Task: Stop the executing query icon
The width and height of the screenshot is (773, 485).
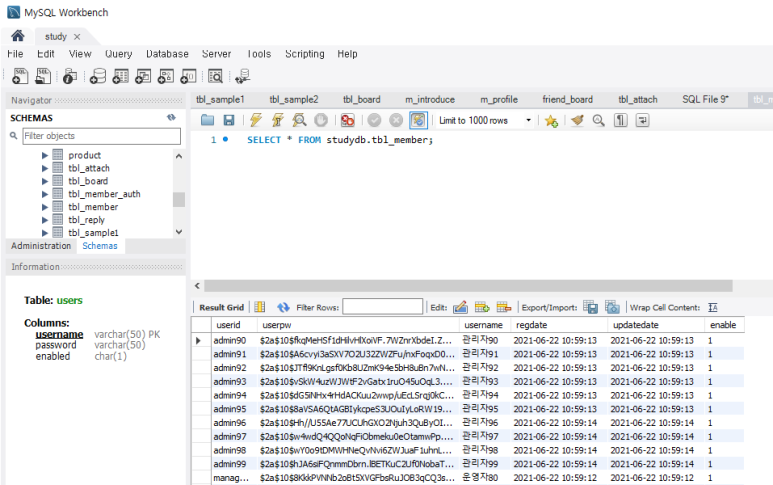Action: (321, 120)
